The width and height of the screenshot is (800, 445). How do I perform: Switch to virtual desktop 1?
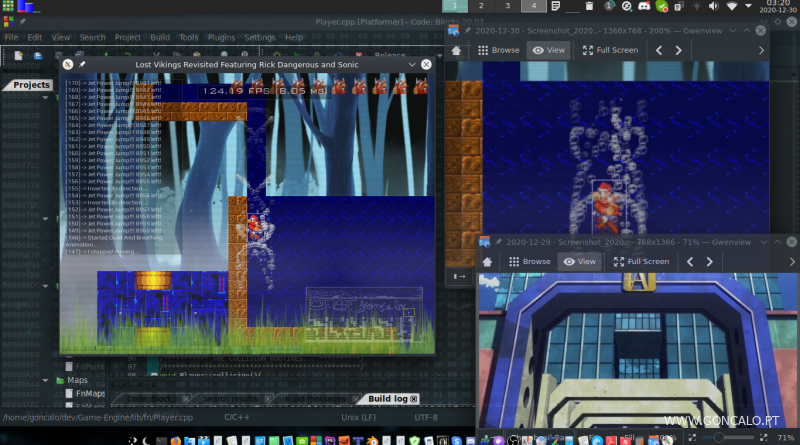tap(455, 6)
